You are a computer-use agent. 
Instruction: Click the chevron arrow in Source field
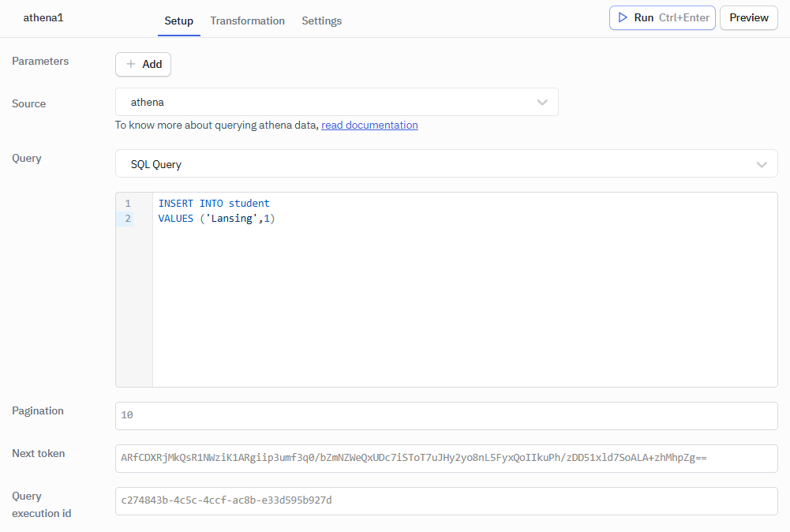point(542,102)
